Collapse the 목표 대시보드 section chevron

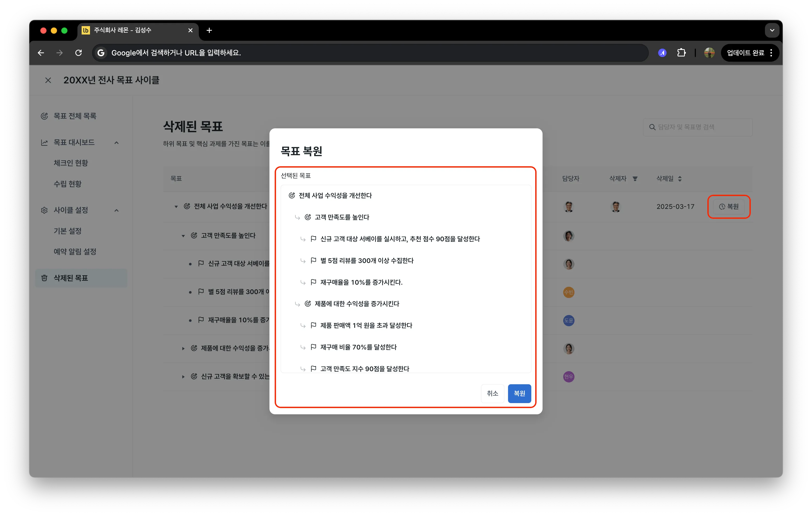pos(117,142)
